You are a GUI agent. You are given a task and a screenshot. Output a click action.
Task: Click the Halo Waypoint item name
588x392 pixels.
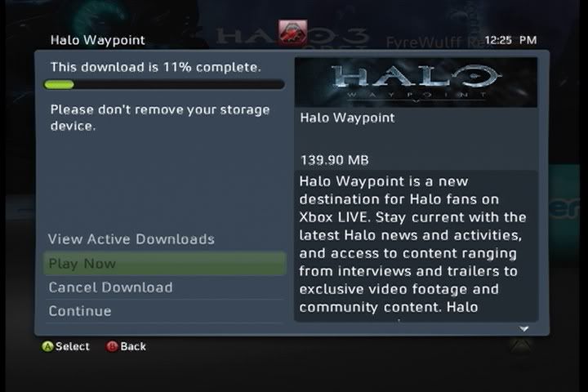[x=347, y=118]
